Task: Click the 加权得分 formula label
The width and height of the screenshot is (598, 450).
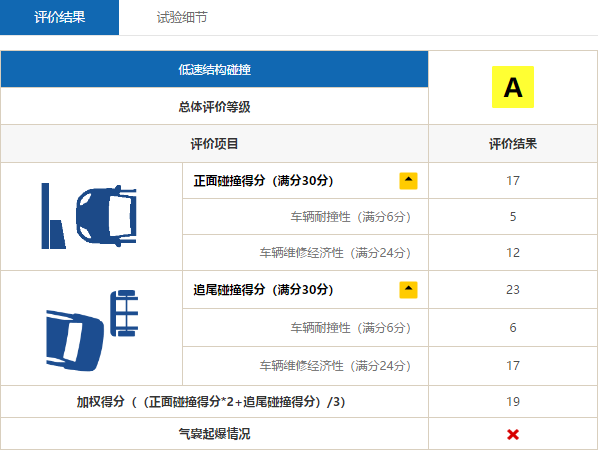Action: (x=211, y=402)
